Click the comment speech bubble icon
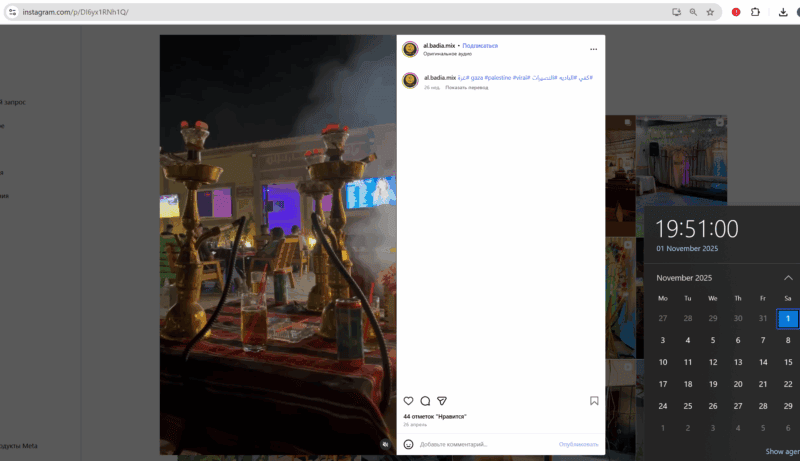 pos(425,401)
